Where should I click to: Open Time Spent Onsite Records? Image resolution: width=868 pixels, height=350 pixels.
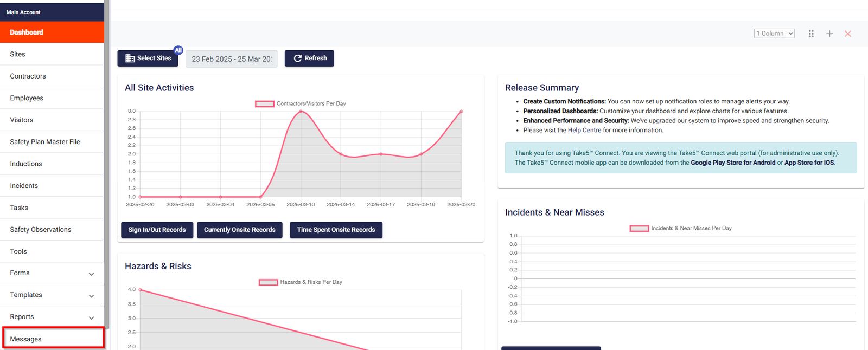(336, 230)
